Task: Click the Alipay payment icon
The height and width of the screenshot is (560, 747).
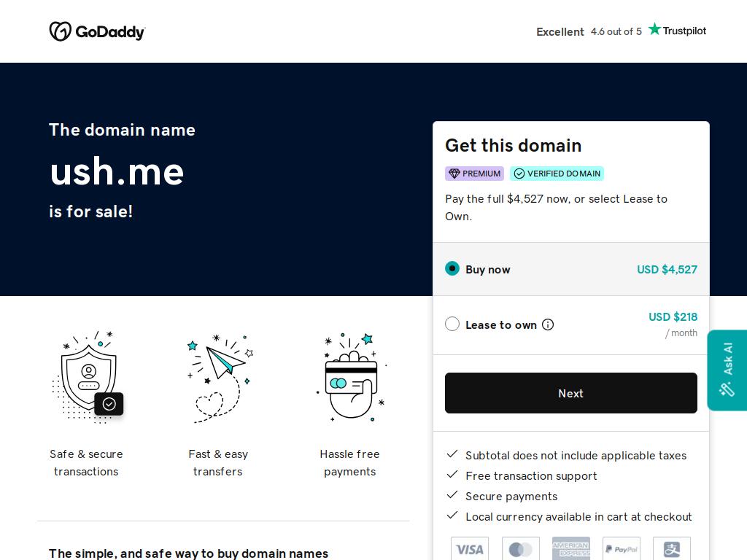Action: point(672,549)
